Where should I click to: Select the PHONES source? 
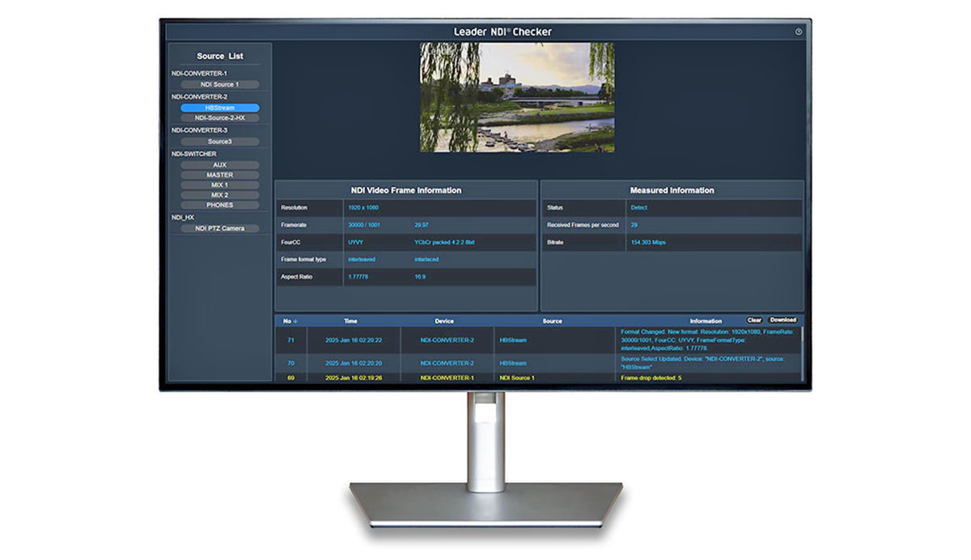[x=219, y=205]
